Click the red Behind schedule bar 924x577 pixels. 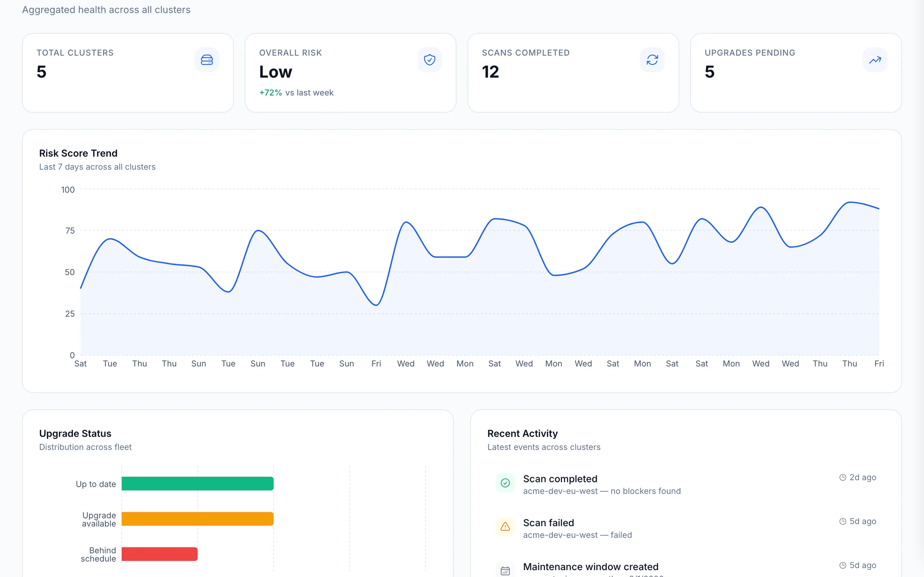(160, 554)
